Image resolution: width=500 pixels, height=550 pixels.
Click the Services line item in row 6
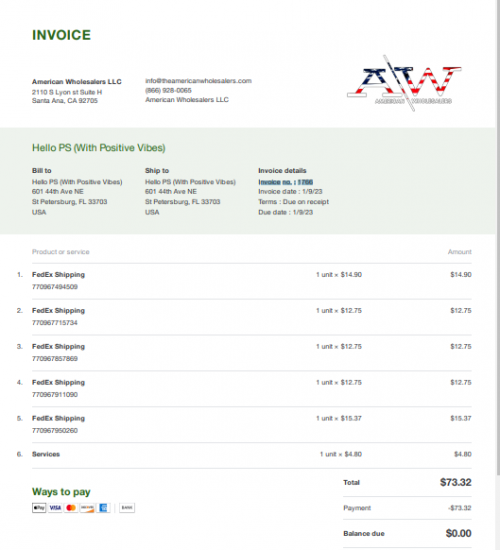(46, 454)
